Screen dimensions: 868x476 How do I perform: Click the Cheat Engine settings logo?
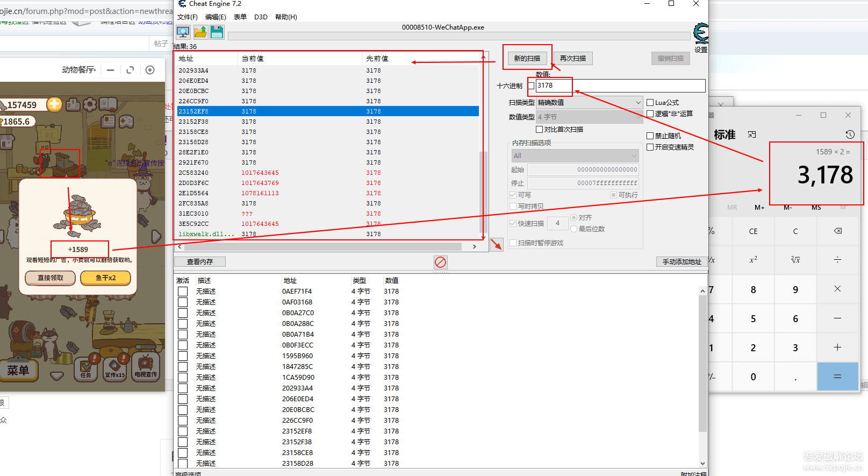(700, 34)
